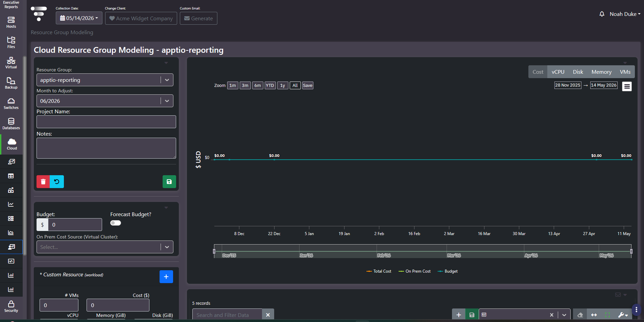Click the monitor pulse icon in Cloud submenu
Screen dimensions: 644x322
click(11, 261)
